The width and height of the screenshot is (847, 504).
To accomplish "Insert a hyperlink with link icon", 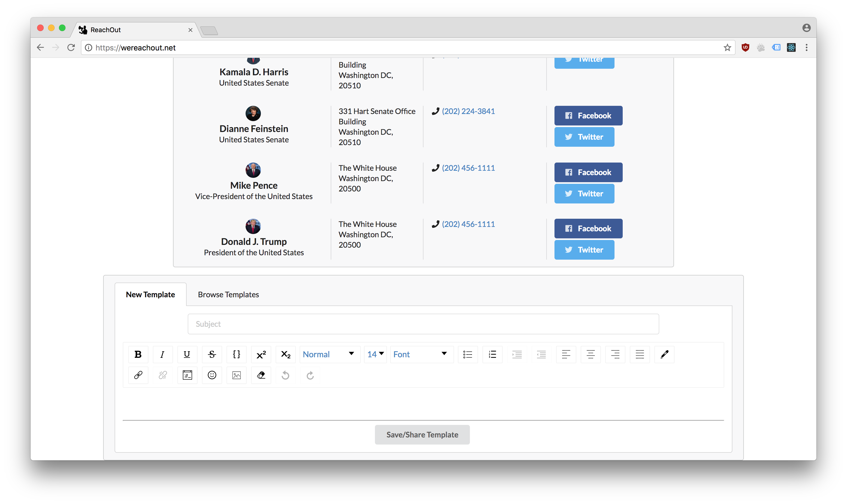I will pyautogui.click(x=138, y=375).
